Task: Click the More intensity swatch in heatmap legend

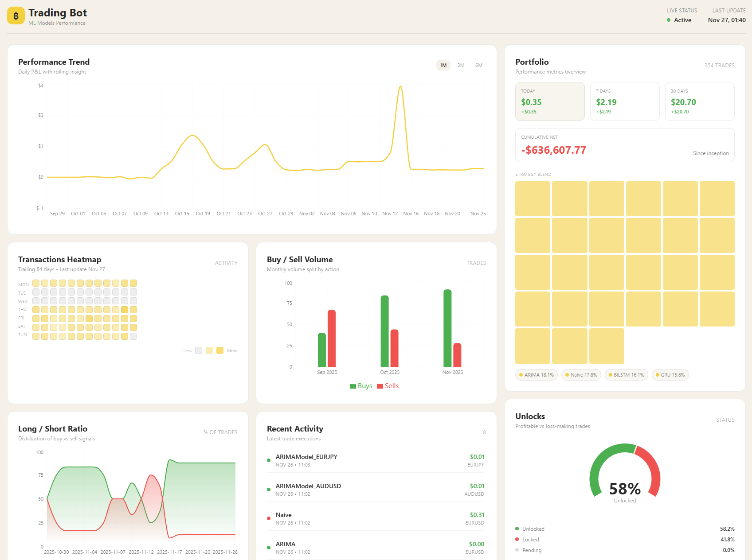Action: [x=220, y=350]
